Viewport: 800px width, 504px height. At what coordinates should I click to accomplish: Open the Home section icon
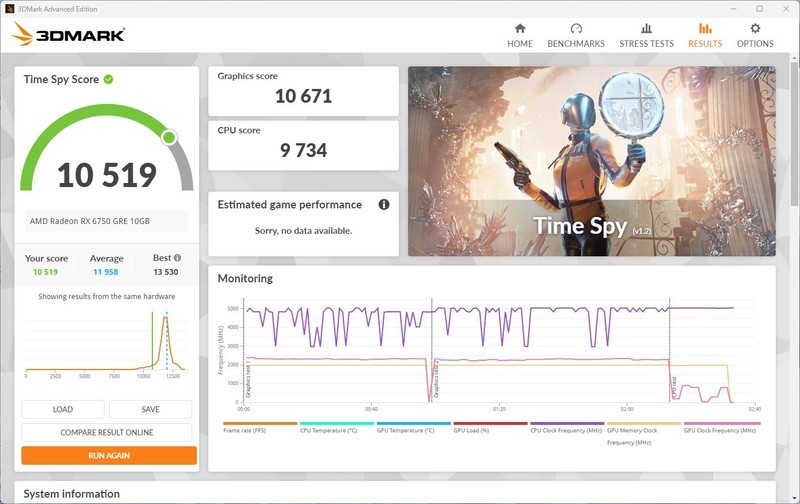point(520,28)
